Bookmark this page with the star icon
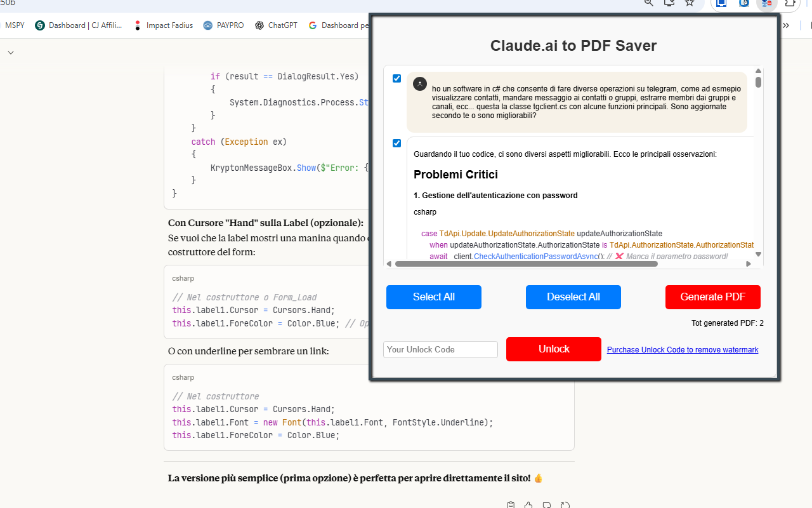 (689, 4)
